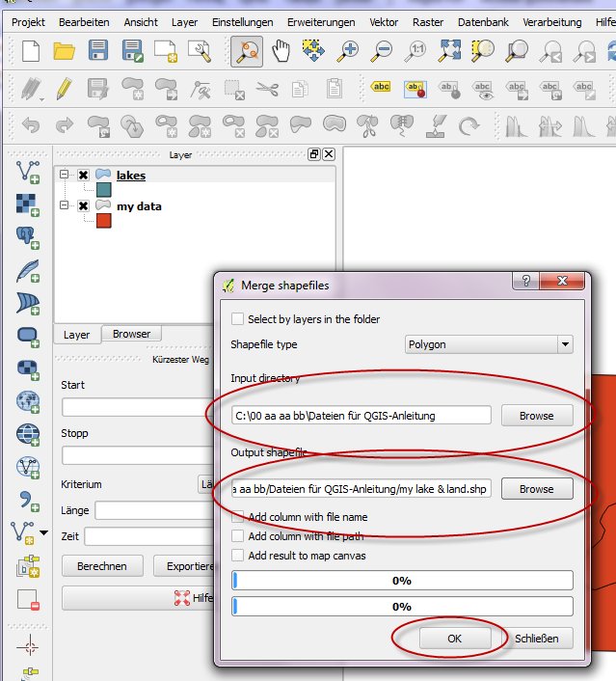Image resolution: width=616 pixels, height=681 pixels.
Task: Add a PostGIS layer from sidebar
Action: [x=27, y=237]
